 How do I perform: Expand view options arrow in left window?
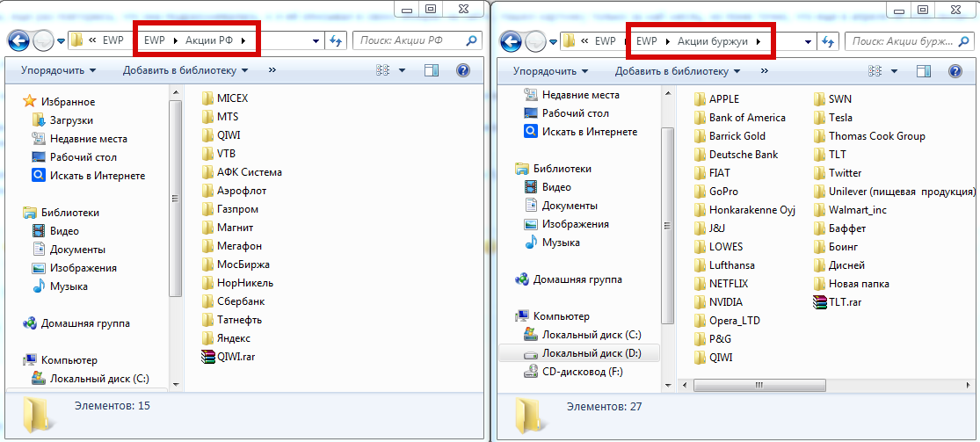(402, 70)
